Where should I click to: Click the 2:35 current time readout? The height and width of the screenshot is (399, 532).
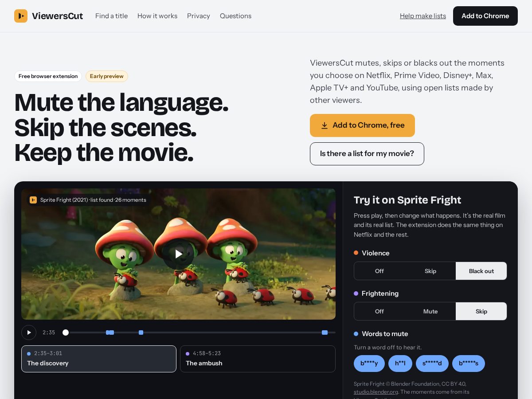(x=49, y=332)
